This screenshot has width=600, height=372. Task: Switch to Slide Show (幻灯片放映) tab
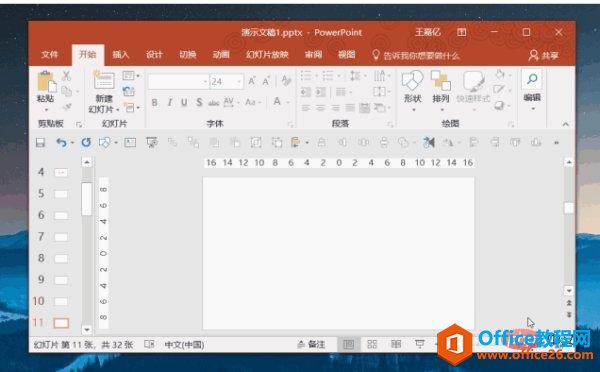[x=267, y=55]
